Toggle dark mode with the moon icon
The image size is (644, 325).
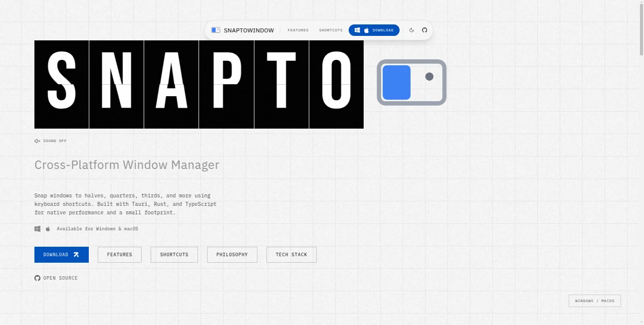click(412, 30)
